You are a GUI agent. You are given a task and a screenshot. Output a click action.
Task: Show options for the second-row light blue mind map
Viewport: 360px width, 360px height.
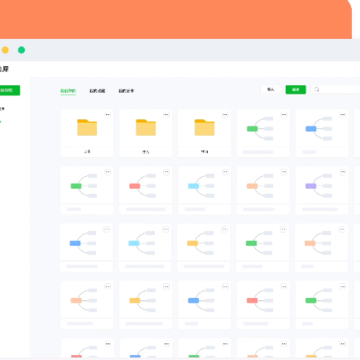tap(225, 172)
